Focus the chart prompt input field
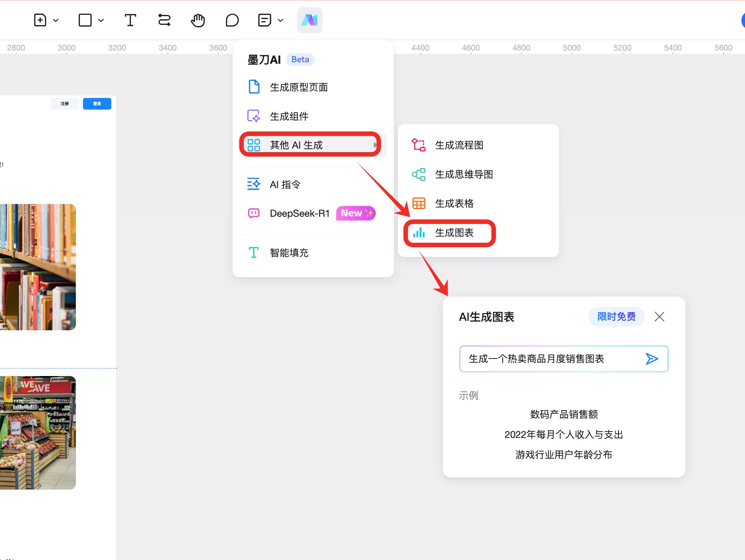The height and width of the screenshot is (560, 745). point(564,359)
